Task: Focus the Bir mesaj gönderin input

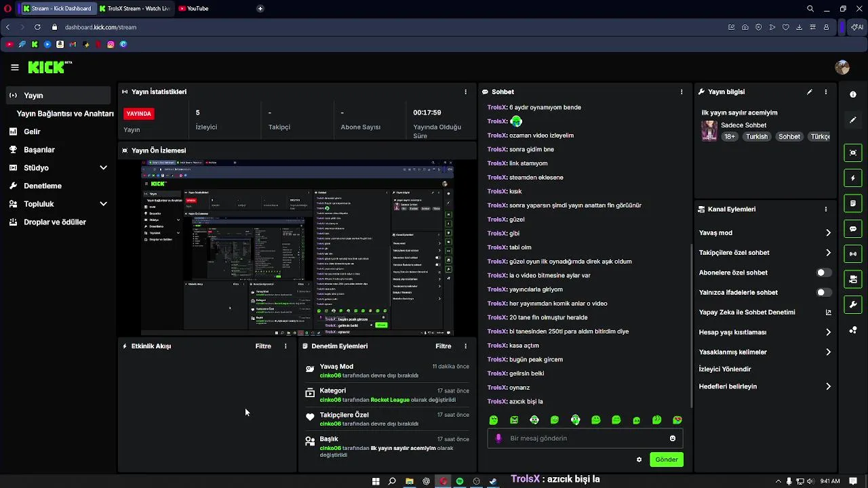Action: click(x=585, y=439)
